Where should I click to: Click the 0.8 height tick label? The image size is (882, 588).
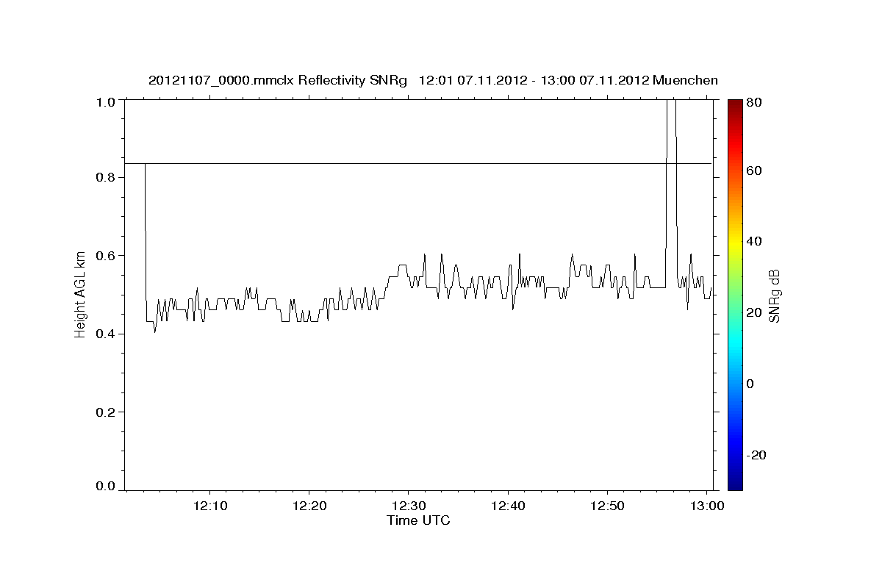107,177
